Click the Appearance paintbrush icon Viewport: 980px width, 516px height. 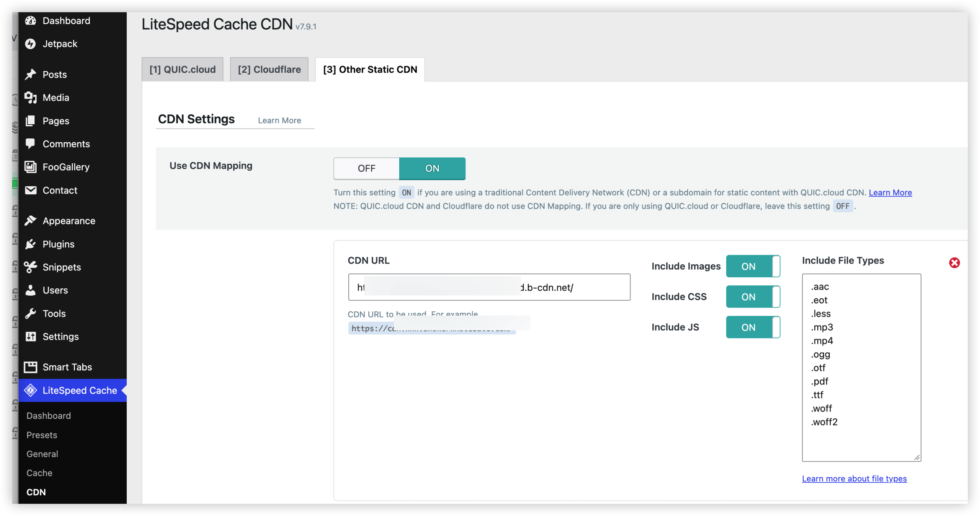click(x=30, y=221)
